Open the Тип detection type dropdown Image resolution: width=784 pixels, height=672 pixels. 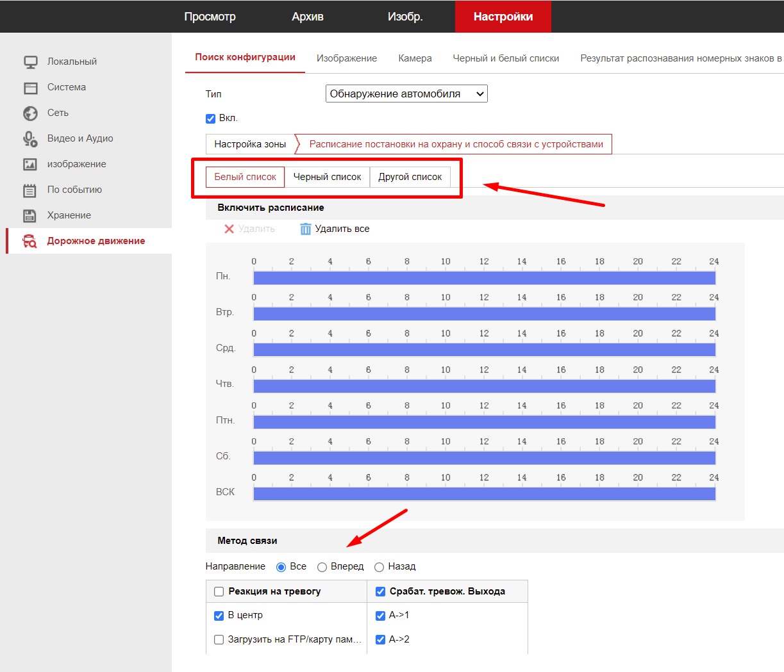pos(406,94)
